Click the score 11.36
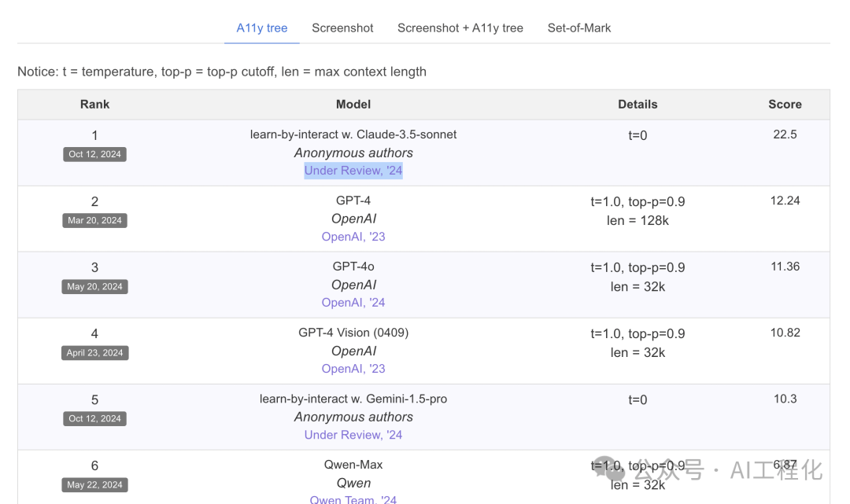Screen dimensions: 850x504 click(785, 267)
